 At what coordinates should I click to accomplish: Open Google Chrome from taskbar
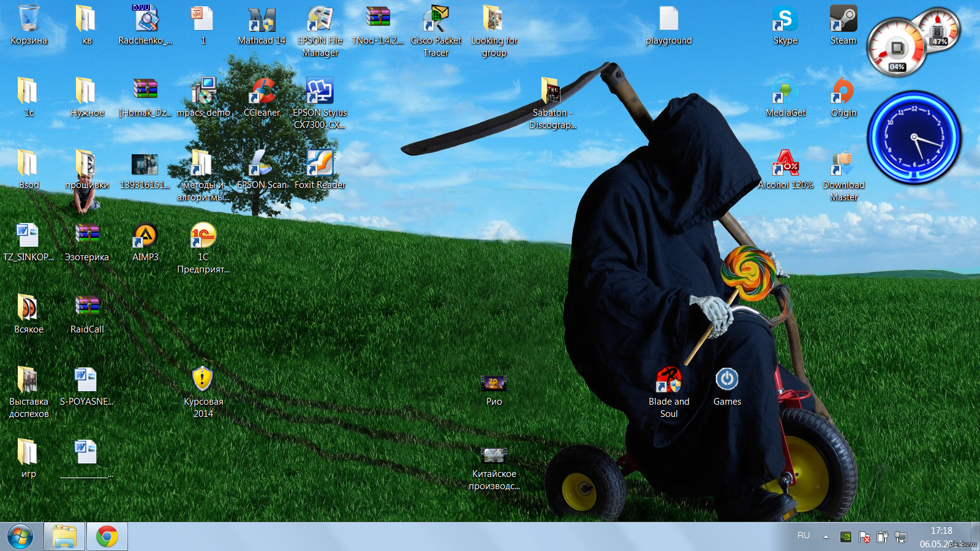107,537
